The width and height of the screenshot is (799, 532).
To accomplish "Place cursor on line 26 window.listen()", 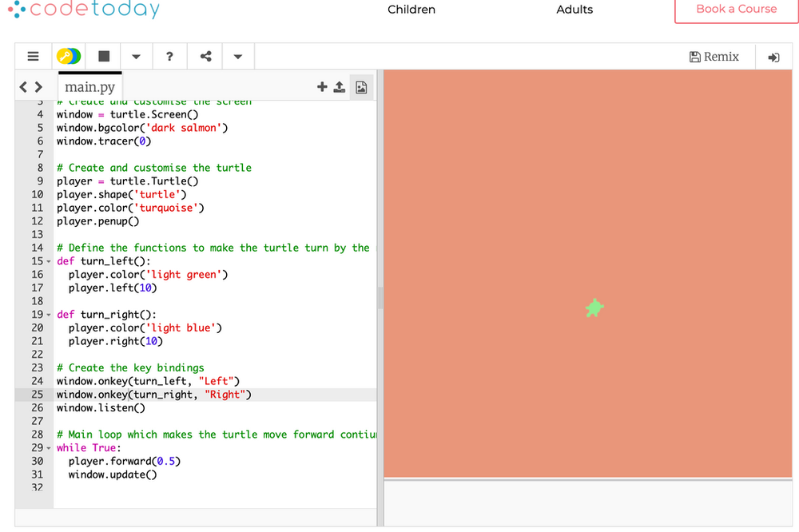I will (101, 408).
